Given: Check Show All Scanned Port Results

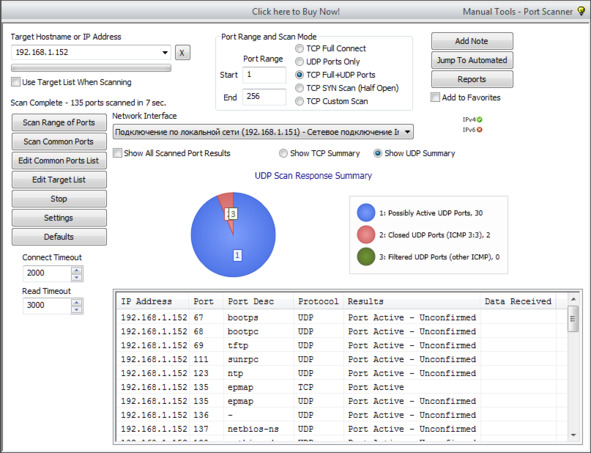Looking at the screenshot, I should (118, 153).
